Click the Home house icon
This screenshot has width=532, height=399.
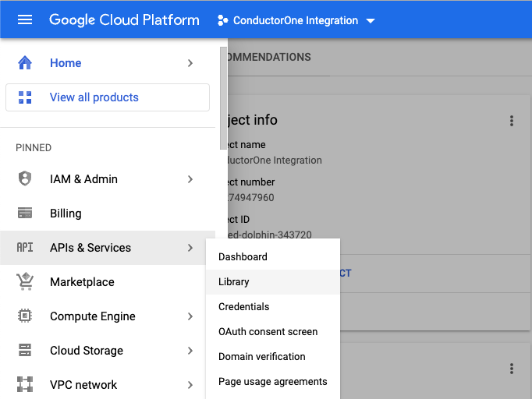tap(25, 63)
